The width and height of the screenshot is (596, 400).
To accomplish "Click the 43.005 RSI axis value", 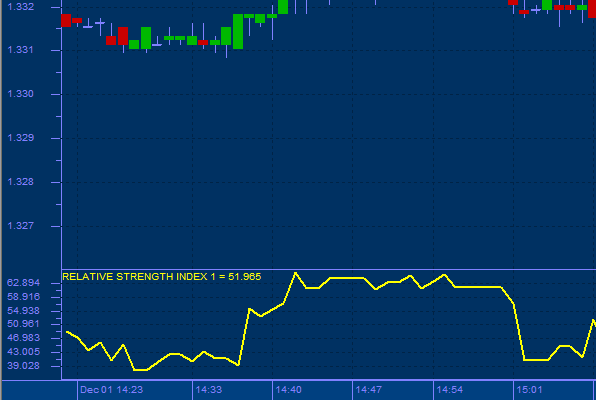I will pos(24,352).
